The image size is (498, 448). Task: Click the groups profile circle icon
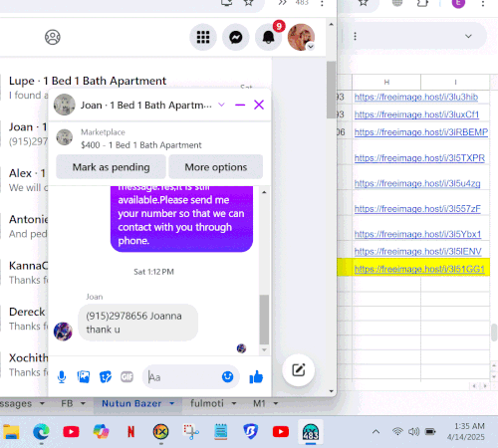coord(53,37)
